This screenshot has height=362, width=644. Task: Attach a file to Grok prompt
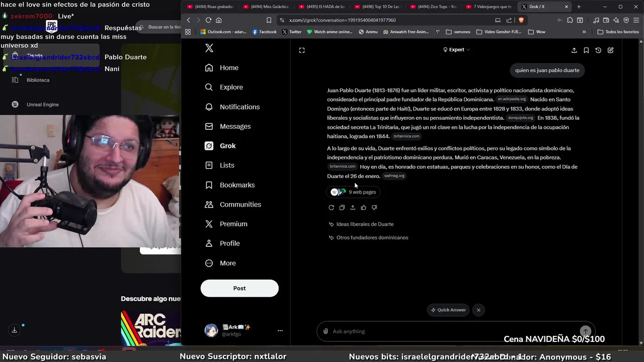point(326,331)
